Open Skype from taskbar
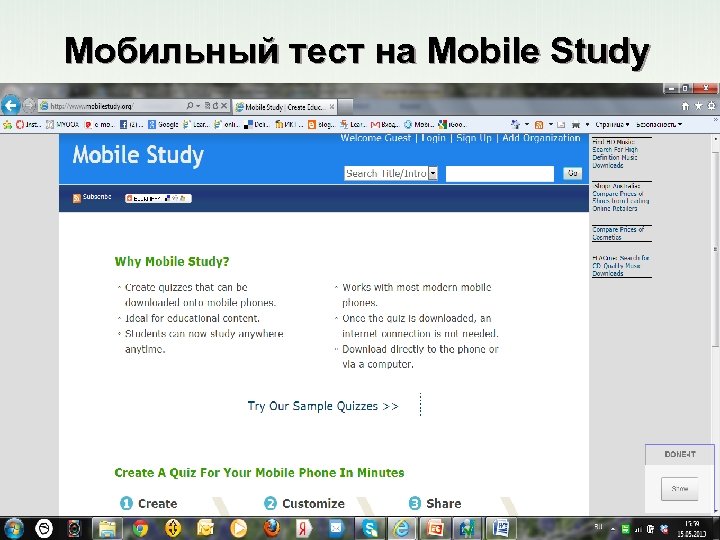Image resolution: width=720 pixels, height=540 pixels. [x=369, y=528]
